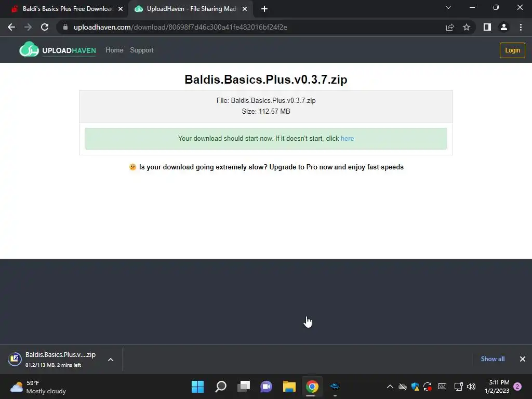Open the network tray icon
The height and width of the screenshot is (399, 532).
pyautogui.click(x=458, y=387)
